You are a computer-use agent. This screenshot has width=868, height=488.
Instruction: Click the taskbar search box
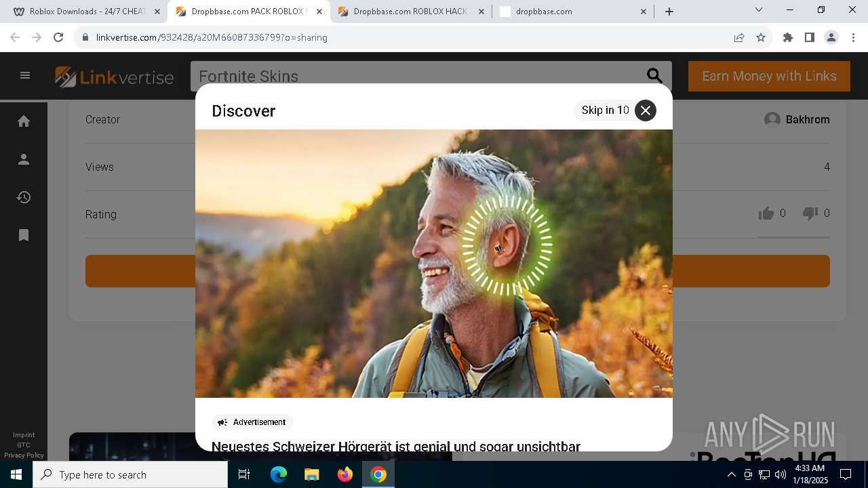(x=130, y=474)
